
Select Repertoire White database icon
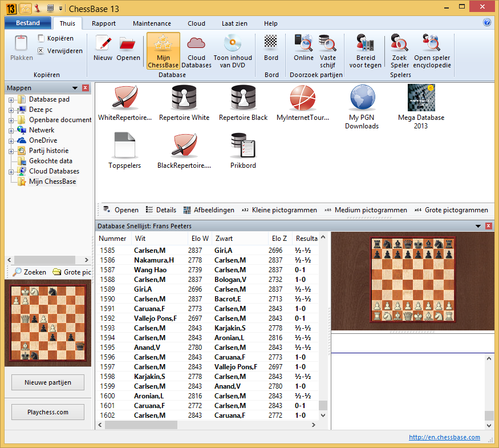184,98
